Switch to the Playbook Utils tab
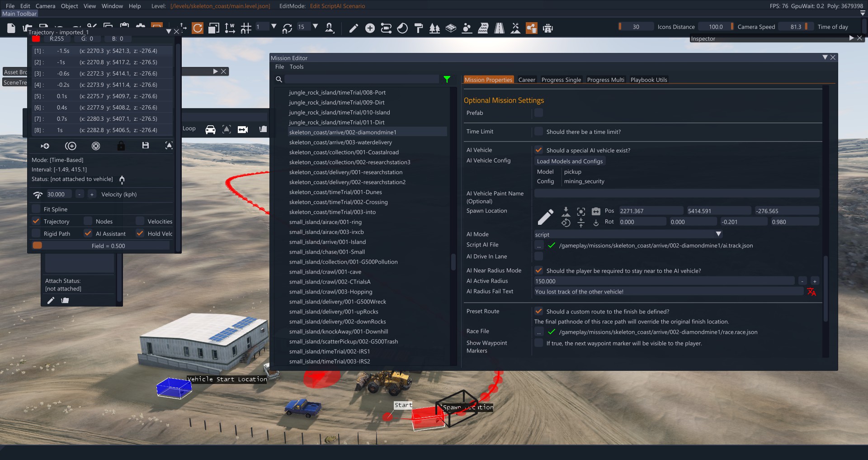Image resolution: width=868 pixels, height=460 pixels. pyautogui.click(x=649, y=80)
